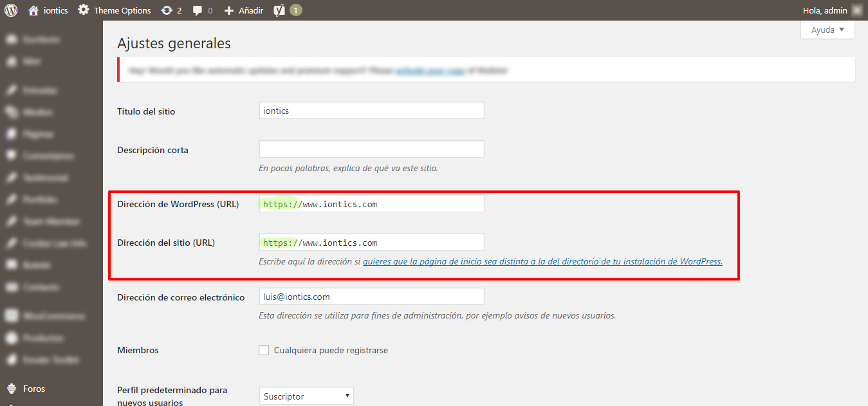
Task: Open the Añadir new content menu
Action: click(244, 10)
